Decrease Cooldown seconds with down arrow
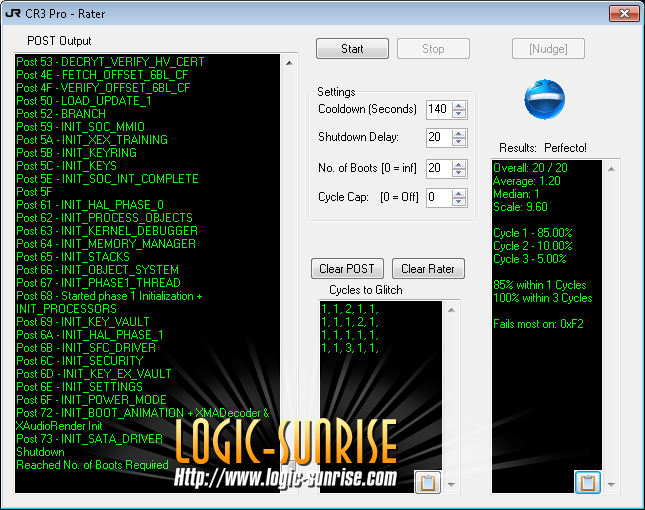Screen dimensions: 645x510 [x=459, y=114]
